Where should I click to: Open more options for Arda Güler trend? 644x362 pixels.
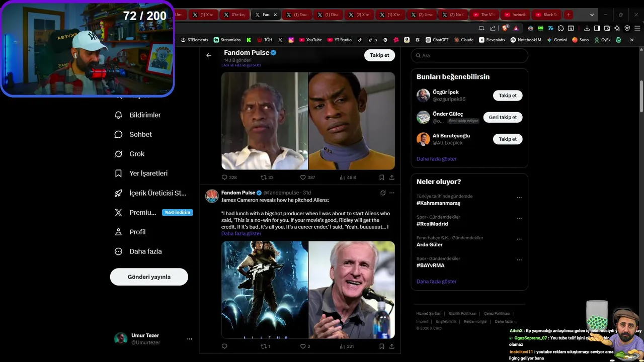[x=519, y=239]
